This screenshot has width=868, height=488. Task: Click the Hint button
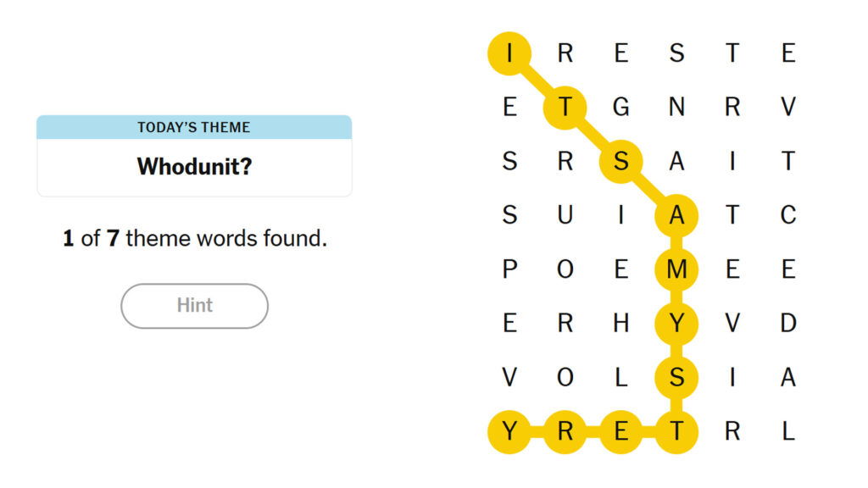(x=193, y=306)
